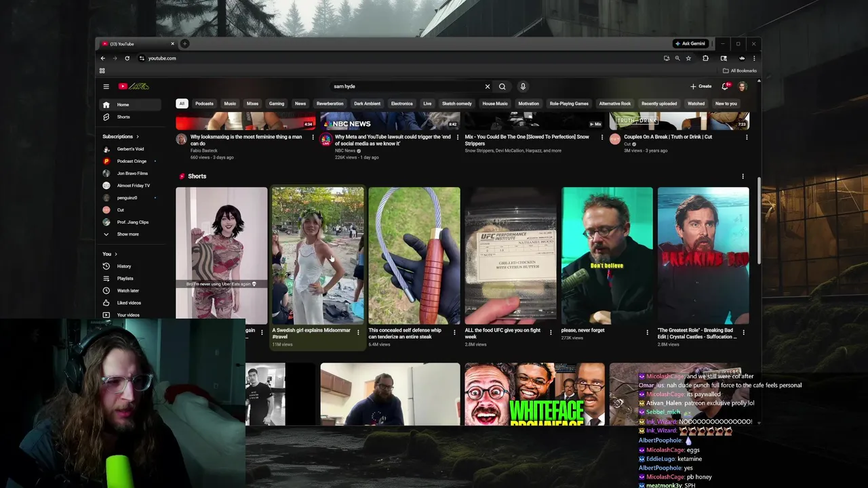Go back with the browser back arrow
Viewport: 868px width, 488px height.
point(103,58)
